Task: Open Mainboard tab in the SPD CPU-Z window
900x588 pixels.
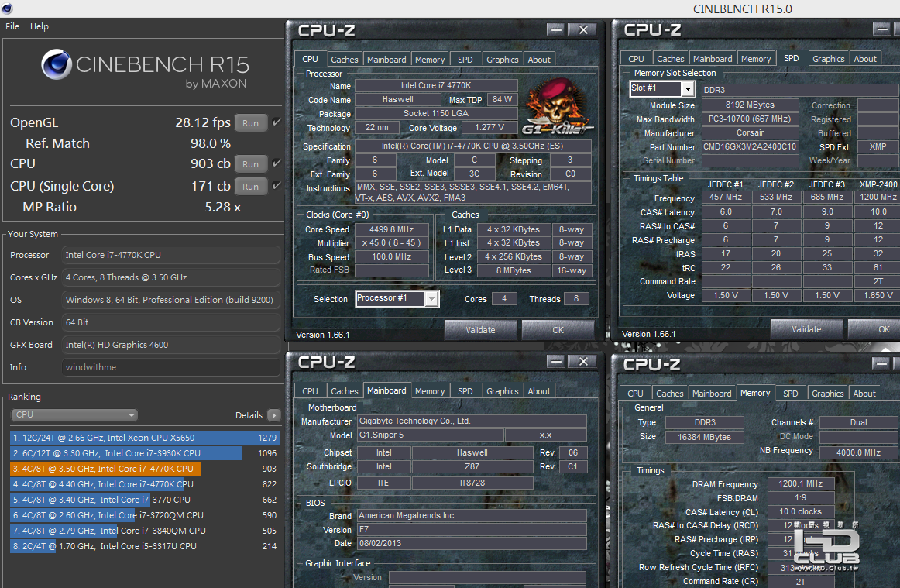Action: click(713, 59)
